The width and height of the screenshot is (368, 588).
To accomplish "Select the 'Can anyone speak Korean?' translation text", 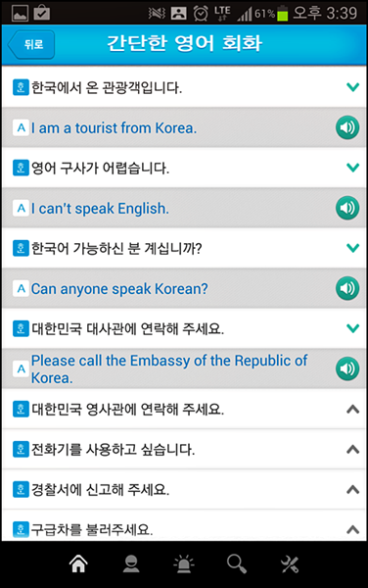I will pyautogui.click(x=119, y=289).
